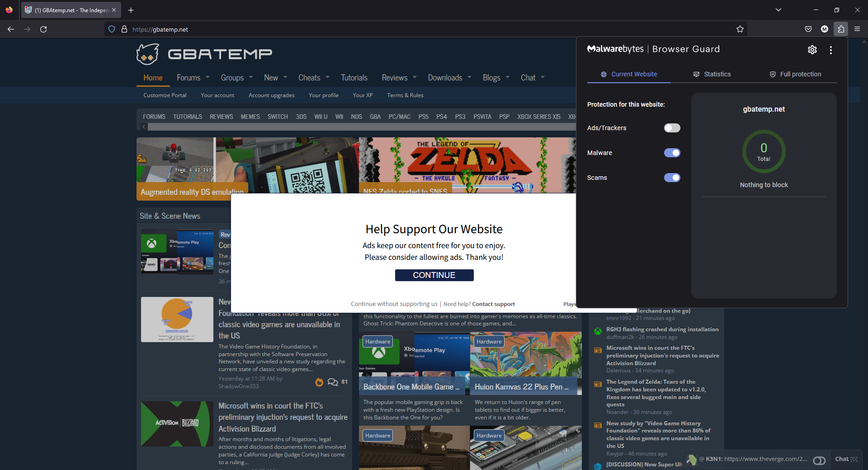Expand the Forums menu dropdown arrow
Image resolution: width=868 pixels, height=470 pixels.
click(x=208, y=77)
